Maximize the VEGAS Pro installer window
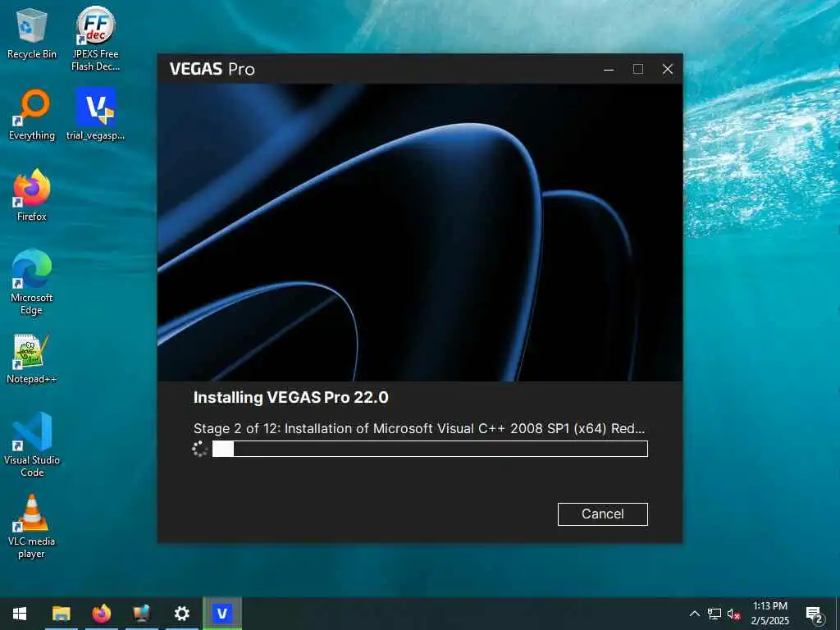The height and width of the screenshot is (630, 840). coord(638,69)
